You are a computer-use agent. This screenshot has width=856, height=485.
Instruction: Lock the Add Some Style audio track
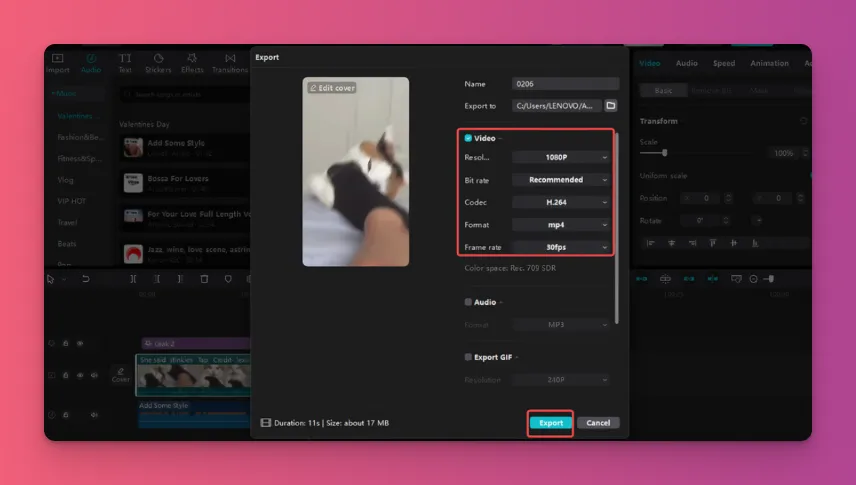(66, 415)
